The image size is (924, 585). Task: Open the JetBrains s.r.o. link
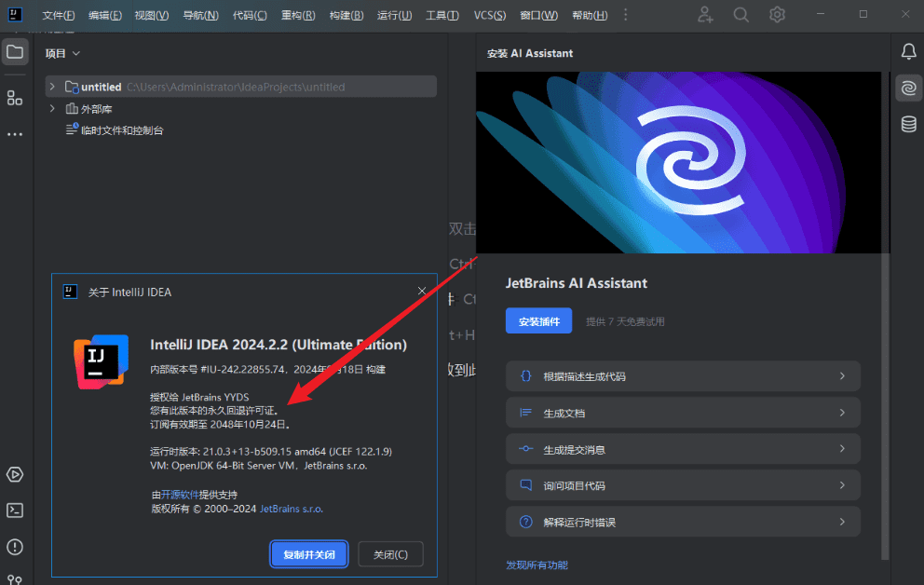point(292,509)
